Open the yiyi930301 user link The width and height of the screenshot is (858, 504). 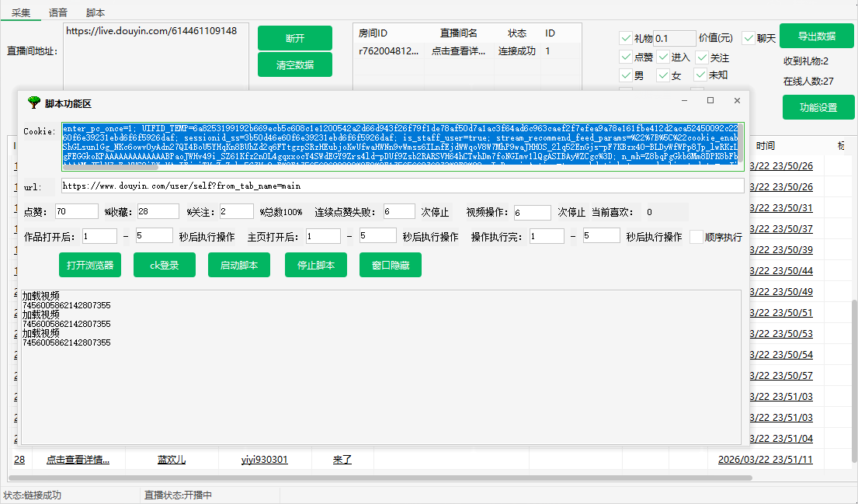[x=264, y=460]
